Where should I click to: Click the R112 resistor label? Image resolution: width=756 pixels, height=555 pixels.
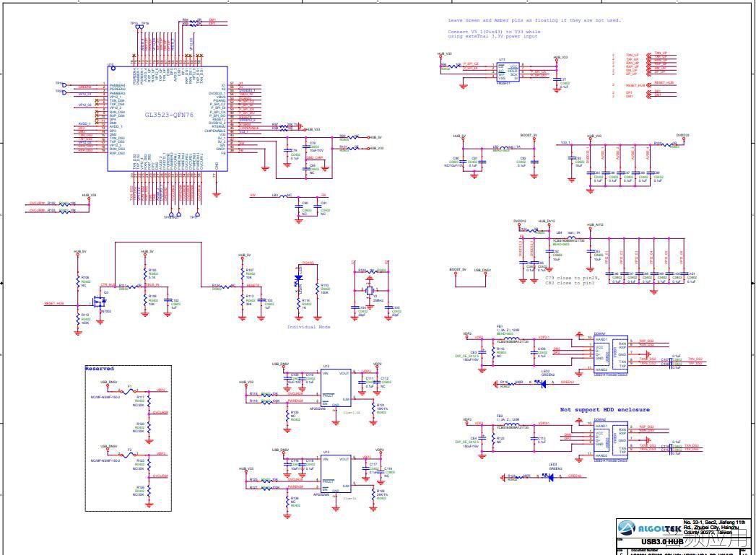pos(85,315)
